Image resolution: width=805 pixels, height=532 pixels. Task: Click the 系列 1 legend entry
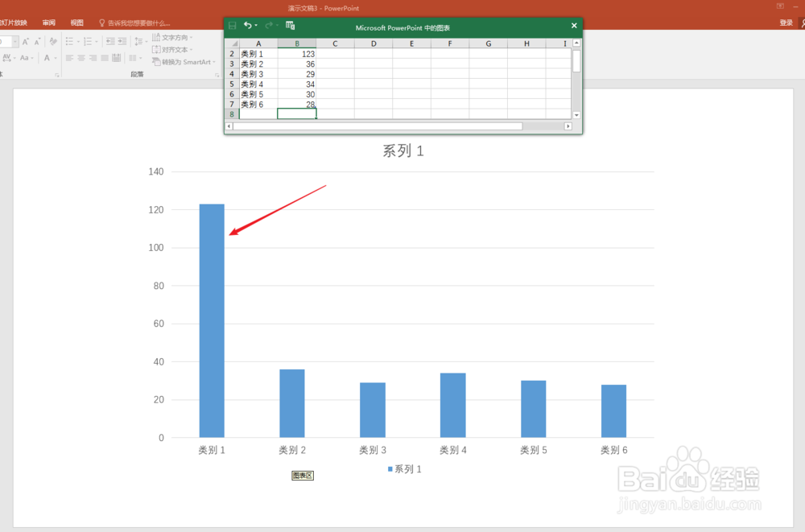pyautogui.click(x=405, y=469)
